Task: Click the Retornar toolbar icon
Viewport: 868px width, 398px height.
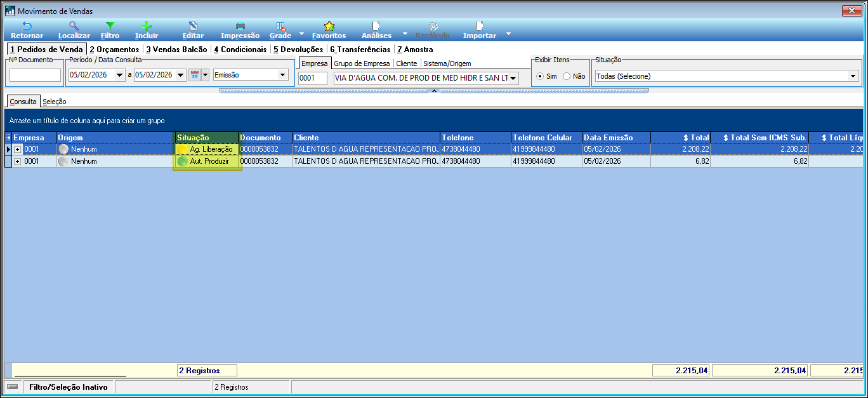Action: tap(27, 27)
